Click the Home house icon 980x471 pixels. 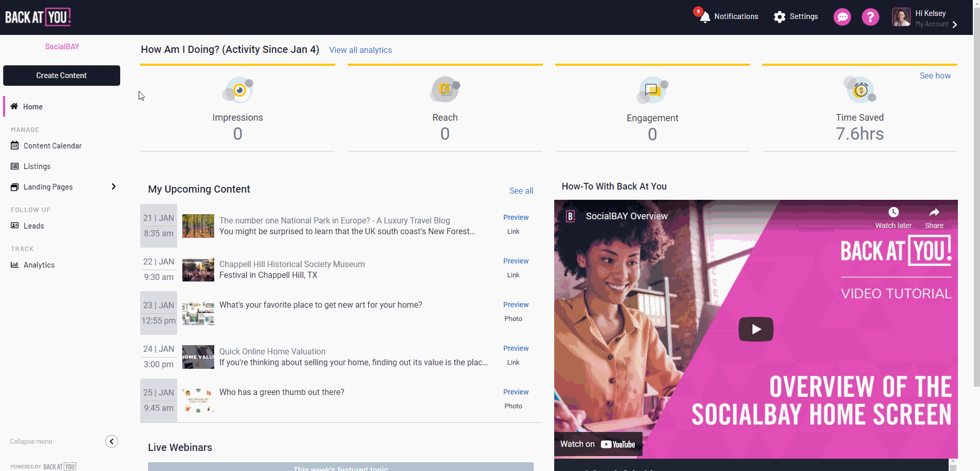click(14, 106)
